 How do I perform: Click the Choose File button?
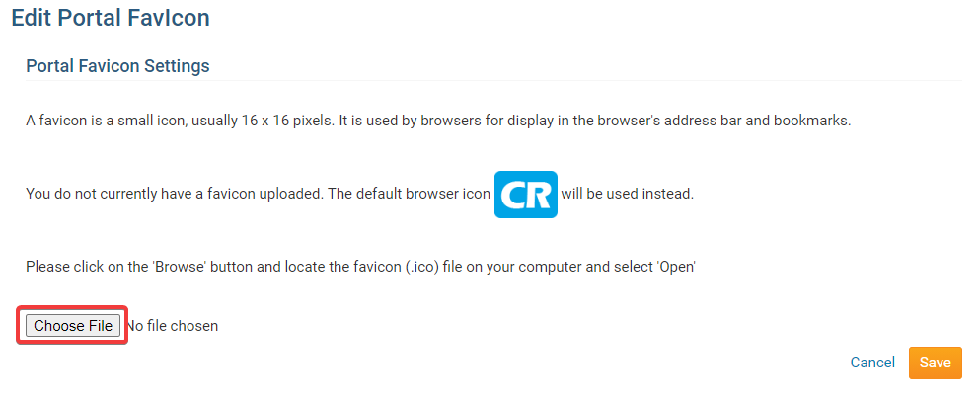pos(72,326)
